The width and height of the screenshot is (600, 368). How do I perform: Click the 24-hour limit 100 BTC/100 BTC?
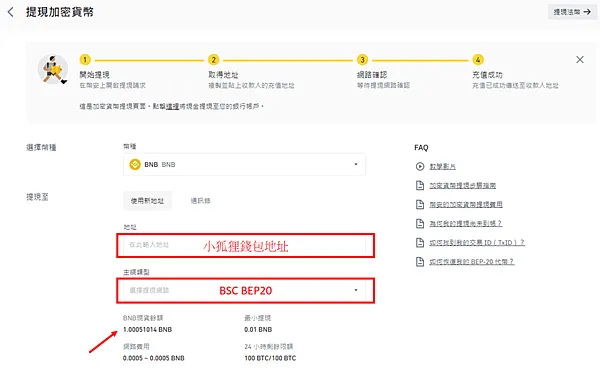point(270,358)
